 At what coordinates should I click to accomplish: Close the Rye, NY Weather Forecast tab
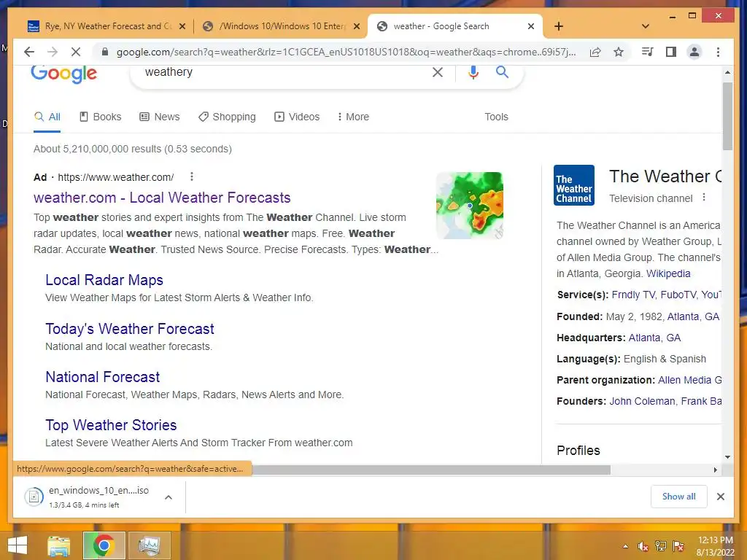coord(182,26)
